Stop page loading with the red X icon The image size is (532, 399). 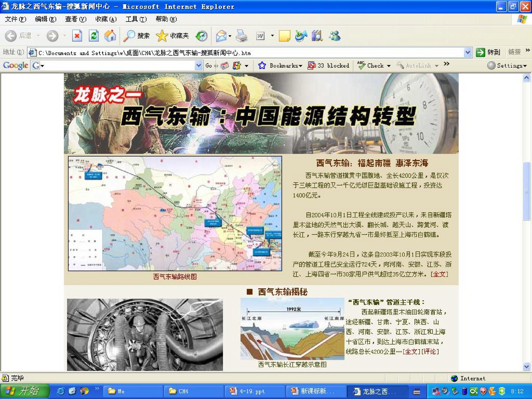[77, 36]
